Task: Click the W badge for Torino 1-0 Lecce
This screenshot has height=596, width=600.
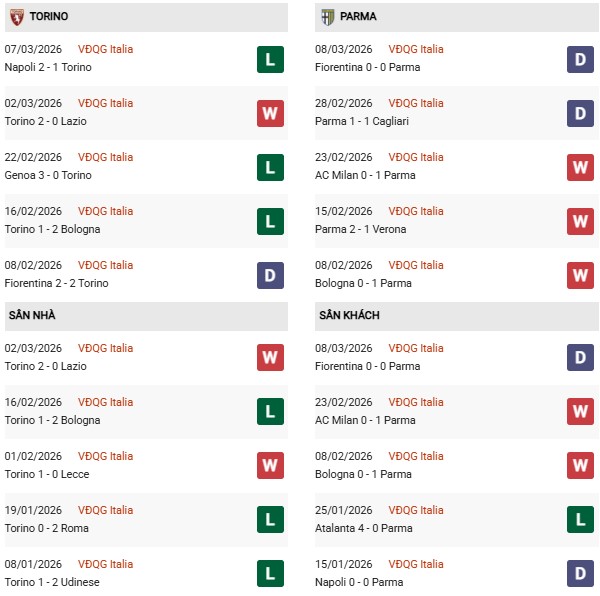Action: 270,466
